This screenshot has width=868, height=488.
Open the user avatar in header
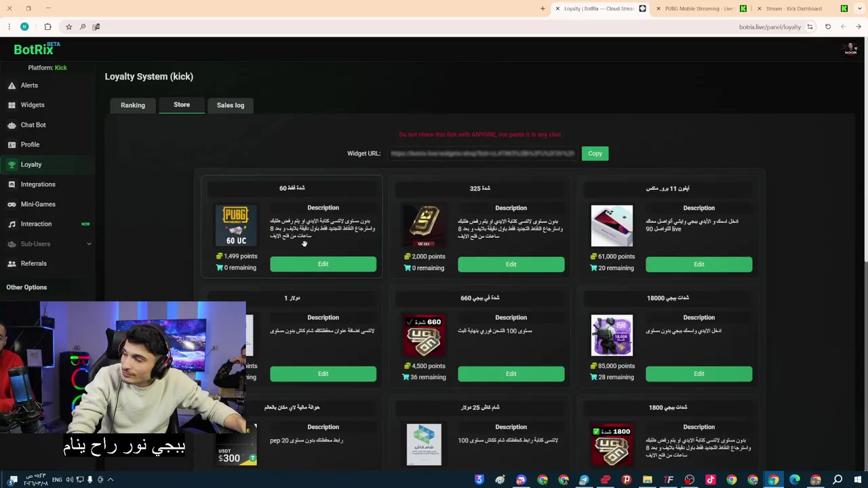click(850, 49)
